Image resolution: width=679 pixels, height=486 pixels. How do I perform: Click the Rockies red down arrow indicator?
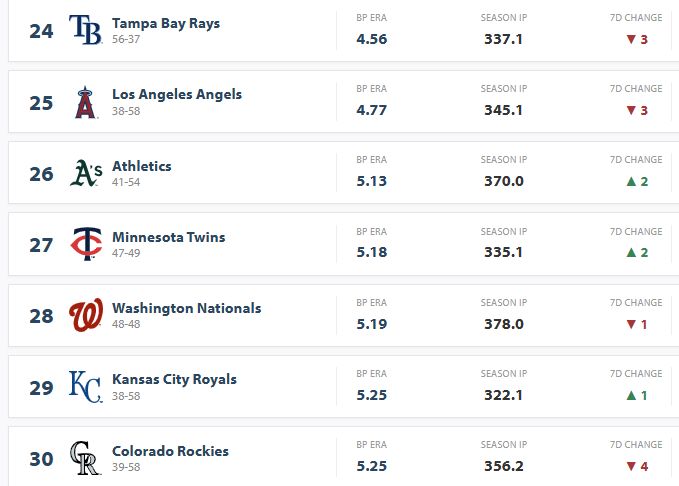pos(631,467)
